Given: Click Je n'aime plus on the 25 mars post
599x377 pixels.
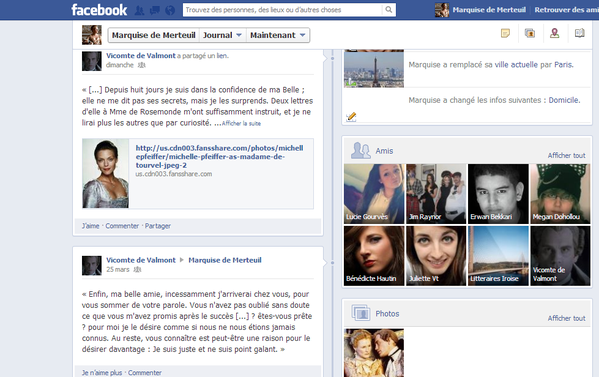Looking at the screenshot, I should [102, 372].
